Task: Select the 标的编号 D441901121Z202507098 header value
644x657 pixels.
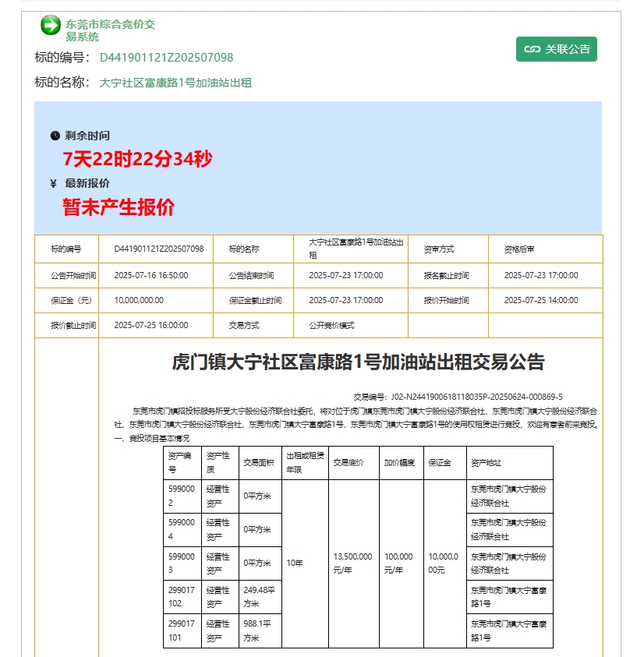Action: click(x=166, y=58)
